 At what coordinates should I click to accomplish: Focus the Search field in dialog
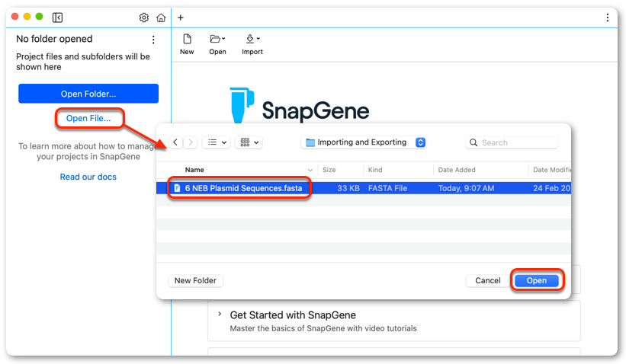512,142
